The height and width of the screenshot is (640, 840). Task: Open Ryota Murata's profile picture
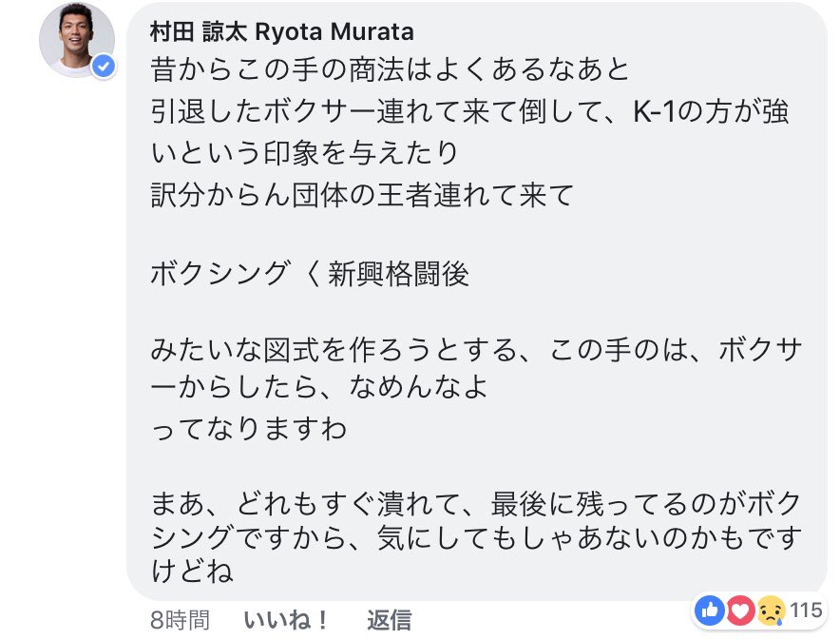[x=77, y=40]
